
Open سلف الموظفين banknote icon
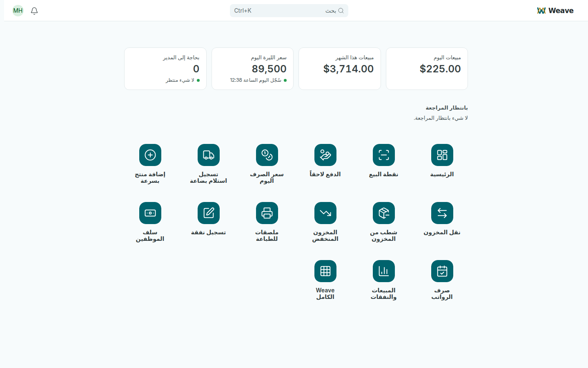pyautogui.click(x=150, y=213)
